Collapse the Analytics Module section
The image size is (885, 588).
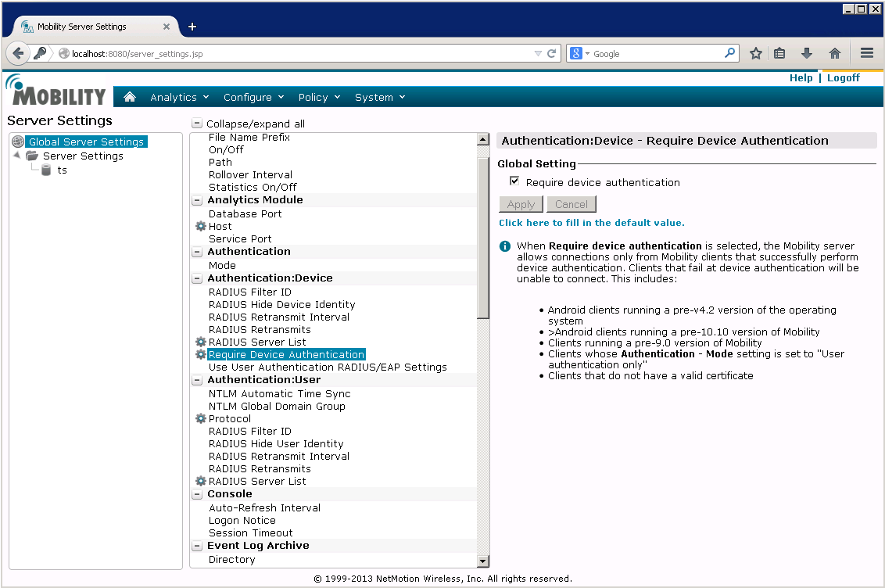pyautogui.click(x=197, y=199)
